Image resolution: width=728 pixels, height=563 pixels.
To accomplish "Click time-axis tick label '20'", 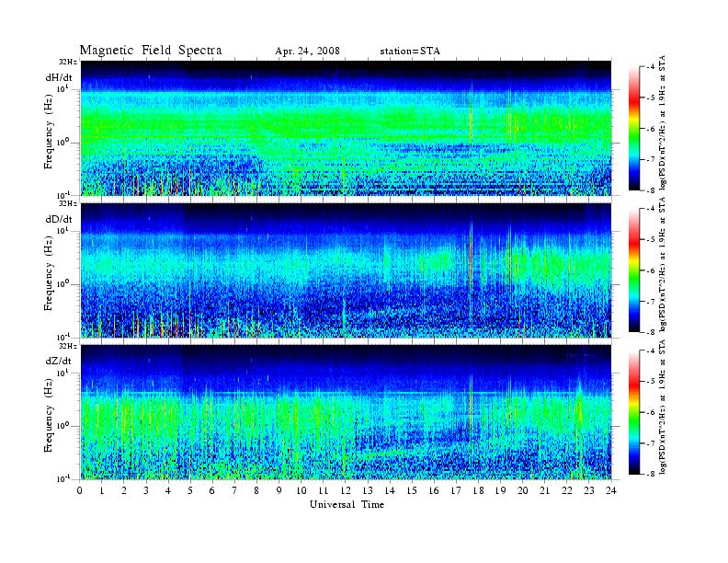I will click(522, 490).
